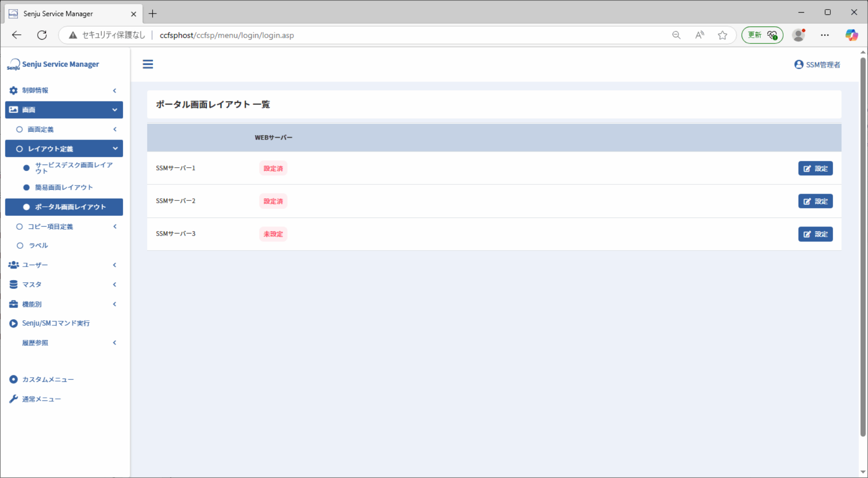This screenshot has height=478, width=868.
Task: Click the 制御情報 gear icon
Action: pos(14,90)
